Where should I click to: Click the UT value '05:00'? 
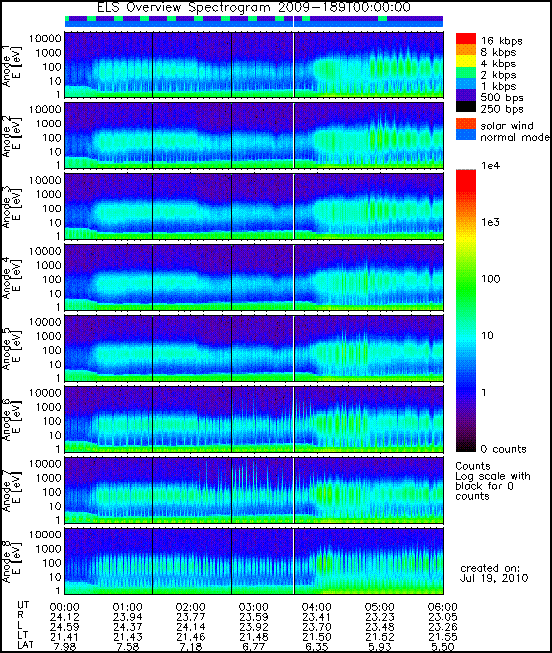coord(380,607)
